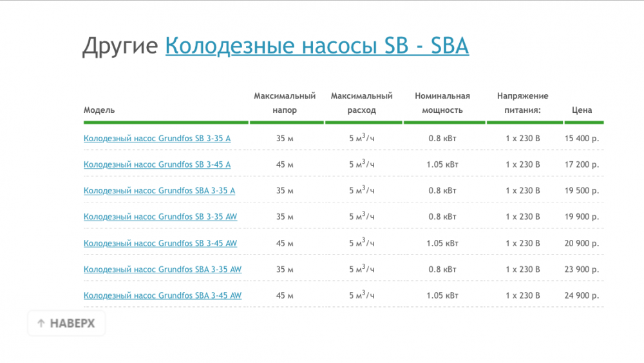Open the Колодезные насосы SB - SBA heading link
The width and height of the screenshot is (644, 363).
click(x=317, y=46)
